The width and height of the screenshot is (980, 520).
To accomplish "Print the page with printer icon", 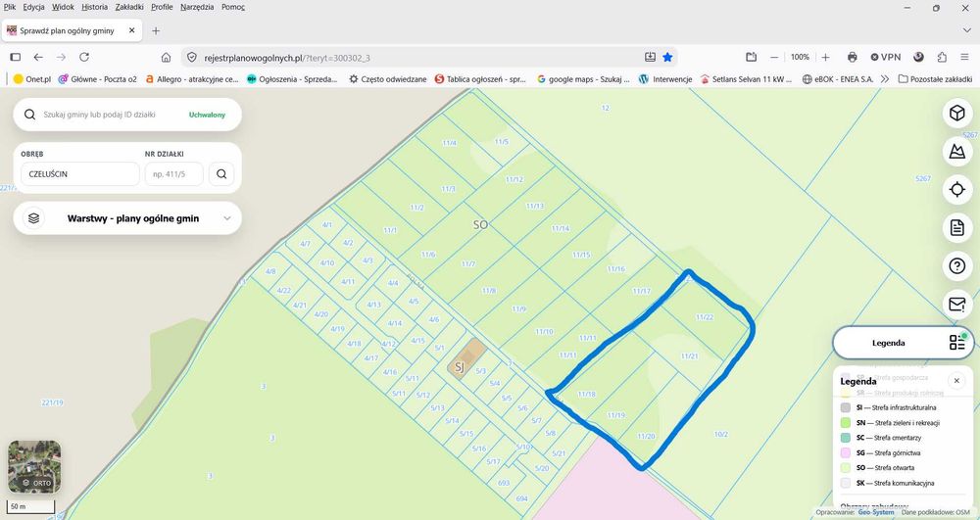I will coord(852,57).
